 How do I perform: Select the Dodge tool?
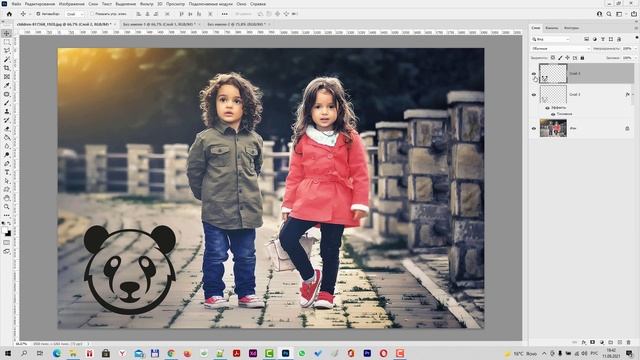pyautogui.click(x=7, y=155)
